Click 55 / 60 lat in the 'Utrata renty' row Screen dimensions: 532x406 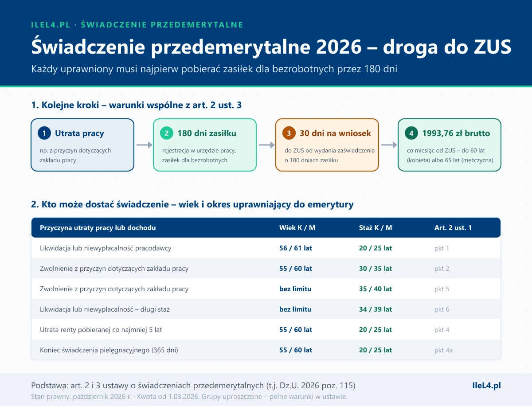point(296,330)
